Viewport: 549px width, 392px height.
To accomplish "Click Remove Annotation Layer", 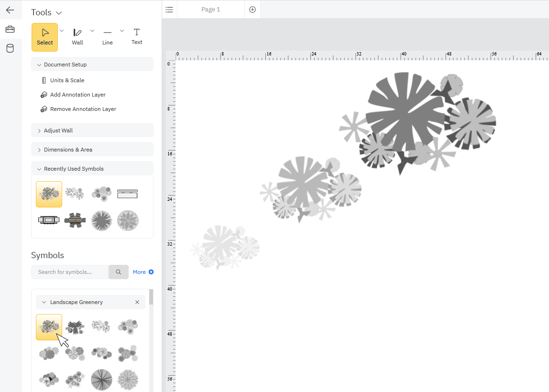I will (x=83, y=109).
